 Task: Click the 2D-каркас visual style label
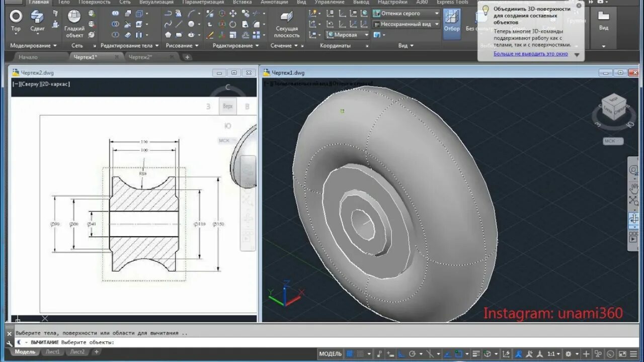click(x=55, y=84)
